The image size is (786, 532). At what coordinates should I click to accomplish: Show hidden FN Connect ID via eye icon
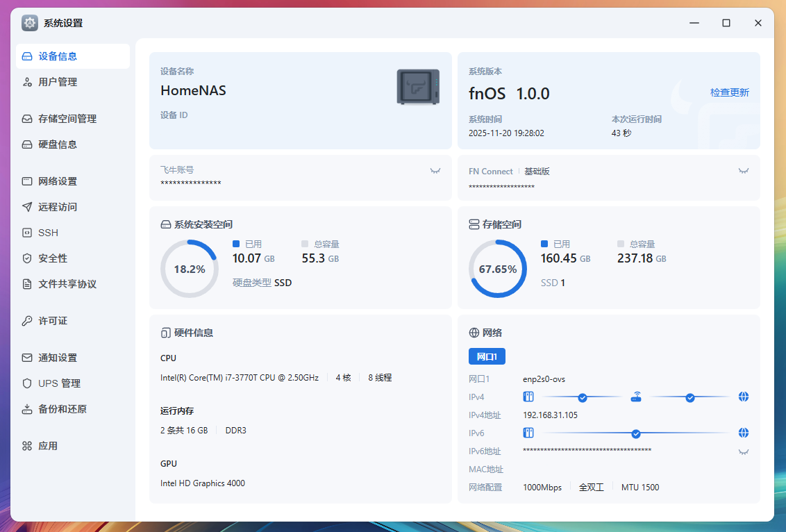[744, 170]
